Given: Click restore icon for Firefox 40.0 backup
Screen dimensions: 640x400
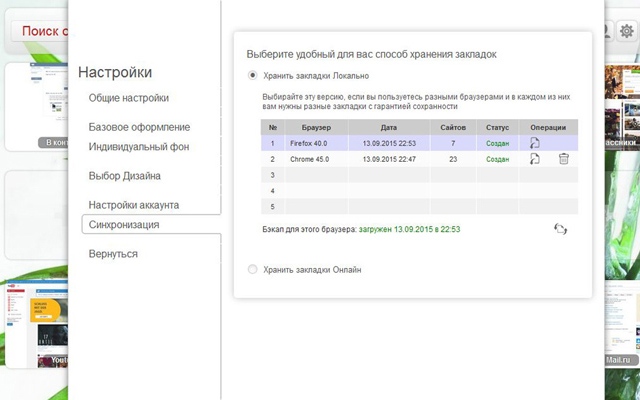Looking at the screenshot, I should pos(535,143).
